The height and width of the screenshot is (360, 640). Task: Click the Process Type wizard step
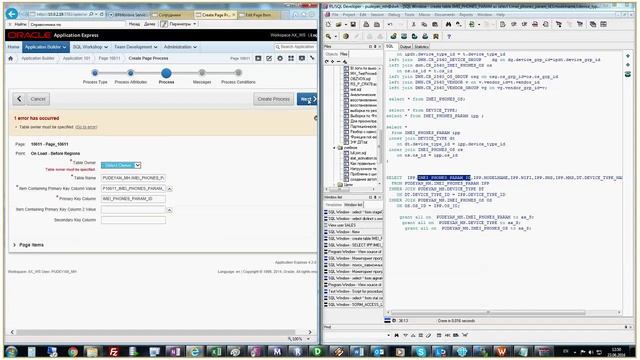point(95,73)
